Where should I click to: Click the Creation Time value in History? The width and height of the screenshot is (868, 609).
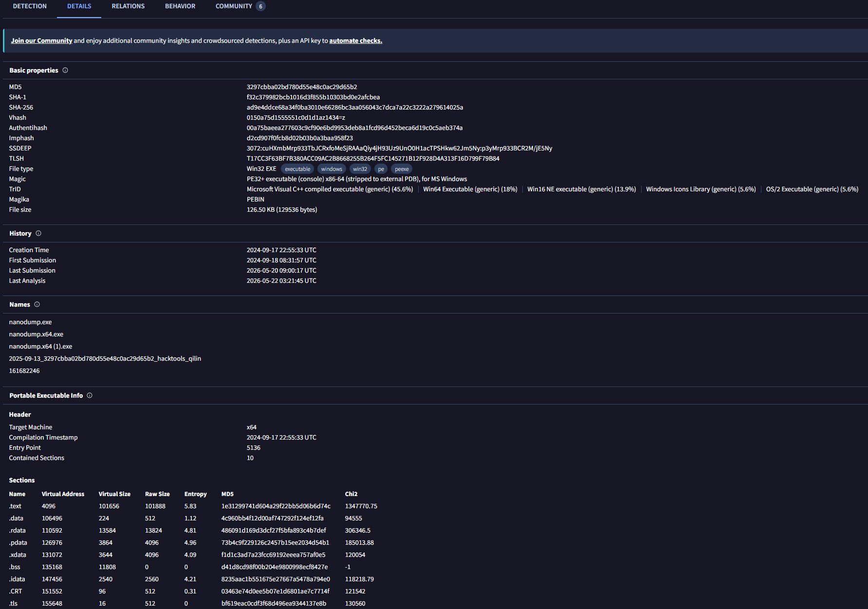tap(281, 250)
